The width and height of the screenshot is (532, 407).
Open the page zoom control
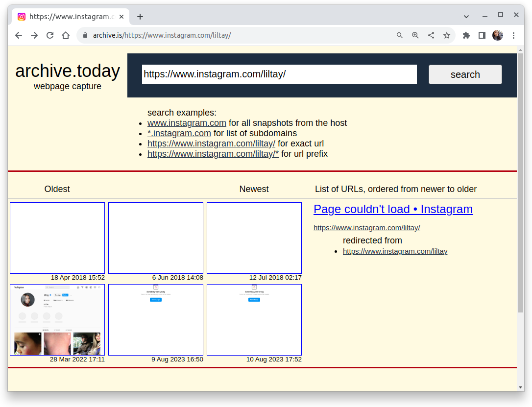point(415,35)
